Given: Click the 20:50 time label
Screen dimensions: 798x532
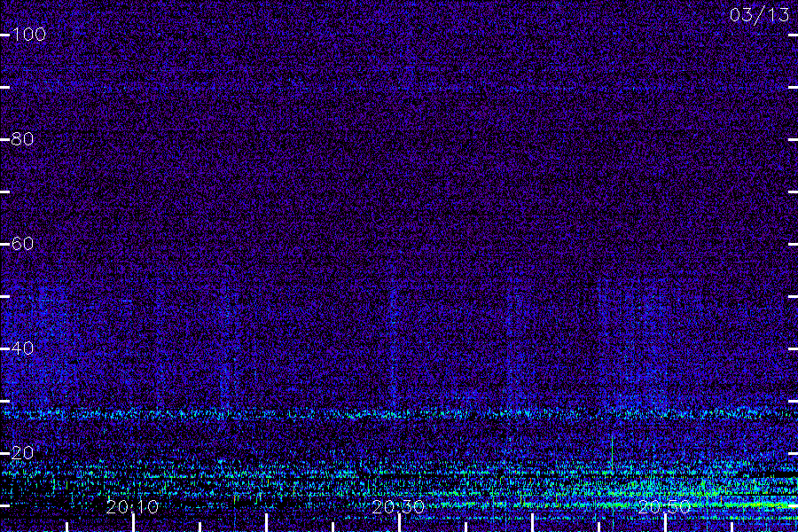Looking at the screenshot, I should (664, 507).
